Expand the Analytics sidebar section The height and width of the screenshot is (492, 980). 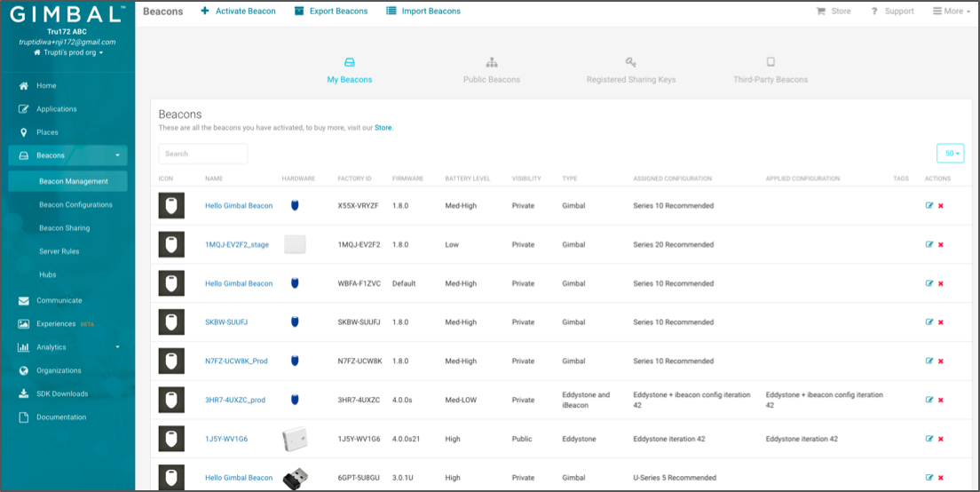(67, 347)
